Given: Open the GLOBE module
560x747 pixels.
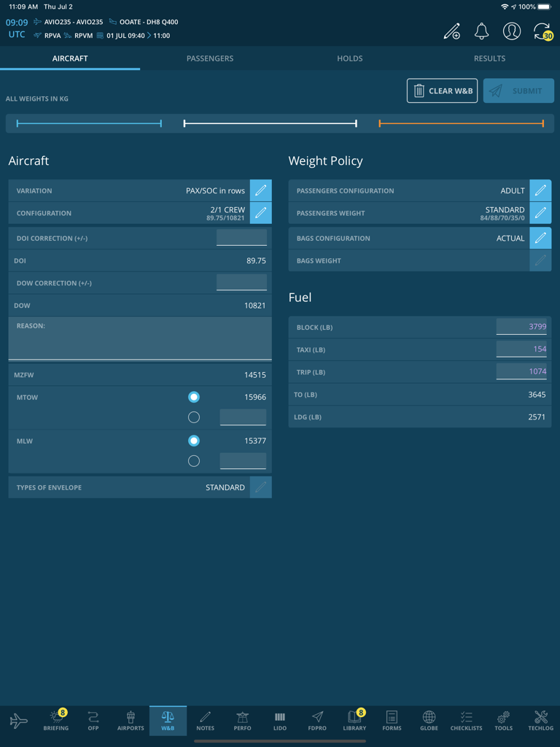Looking at the screenshot, I should click(x=429, y=720).
